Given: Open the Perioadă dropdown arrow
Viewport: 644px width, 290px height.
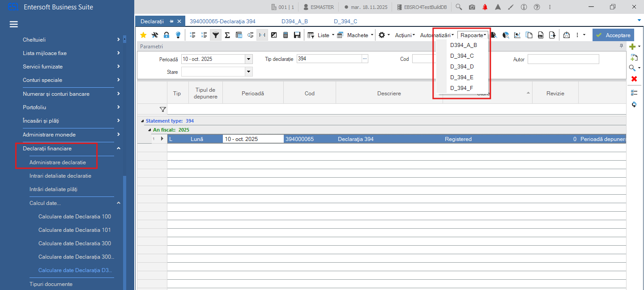Looking at the screenshot, I should tap(249, 59).
